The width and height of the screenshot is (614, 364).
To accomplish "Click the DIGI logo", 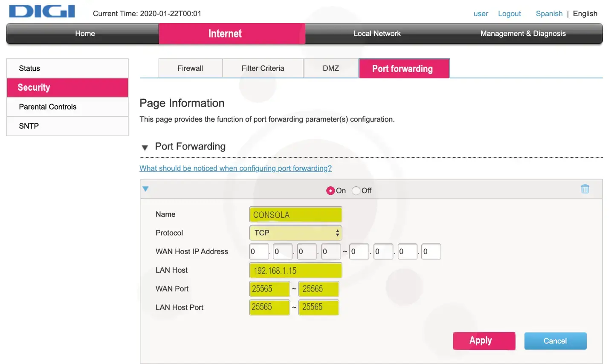I will [x=42, y=11].
